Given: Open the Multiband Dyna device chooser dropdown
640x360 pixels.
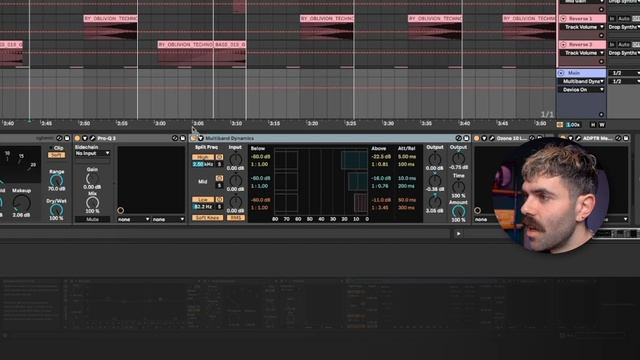Looking at the screenshot, I should coord(582,82).
